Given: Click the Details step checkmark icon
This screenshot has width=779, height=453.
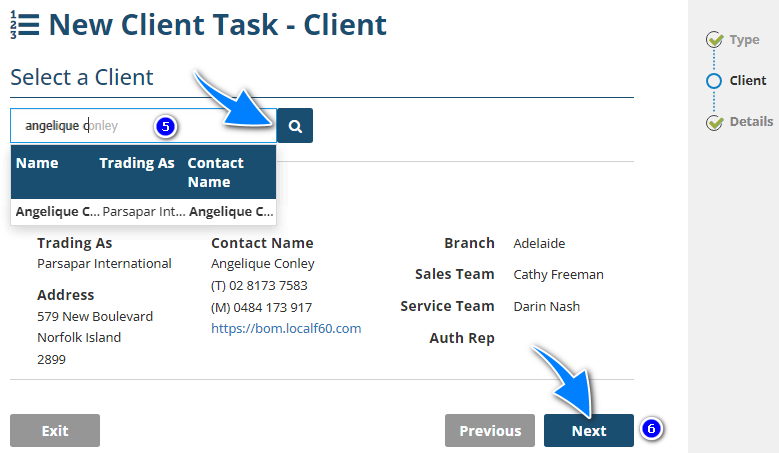Looking at the screenshot, I should click(x=714, y=122).
